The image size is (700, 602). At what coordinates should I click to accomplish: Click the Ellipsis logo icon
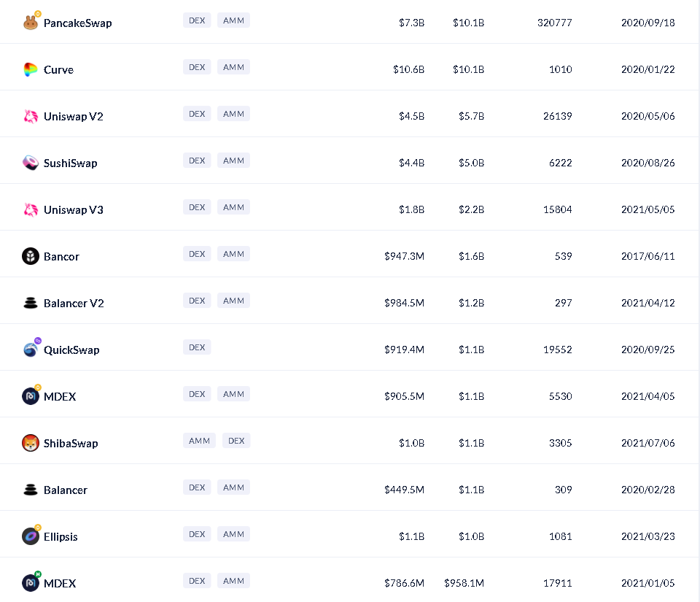30,537
